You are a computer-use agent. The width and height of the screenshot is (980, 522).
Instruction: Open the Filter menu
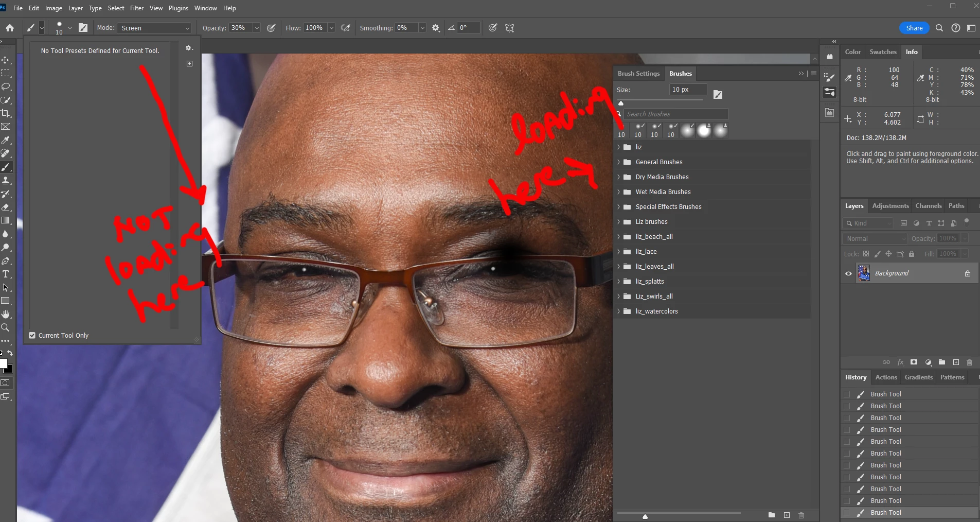(x=137, y=8)
